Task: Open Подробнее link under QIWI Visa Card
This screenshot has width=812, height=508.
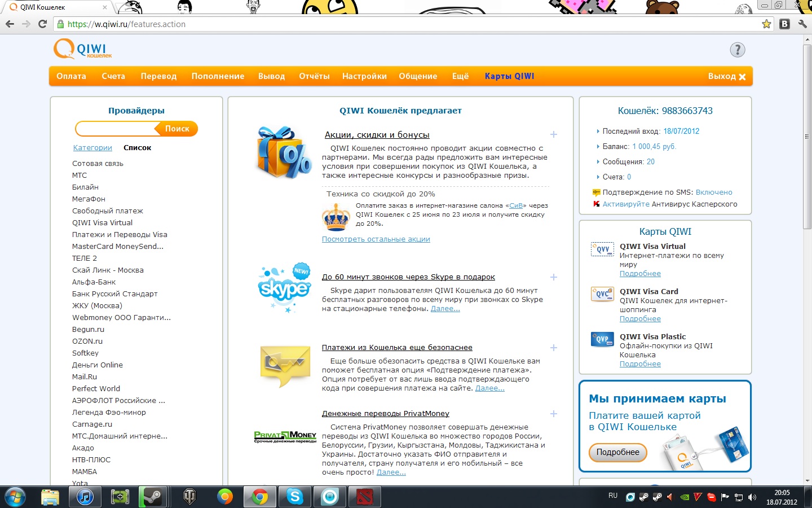Action: (640, 319)
